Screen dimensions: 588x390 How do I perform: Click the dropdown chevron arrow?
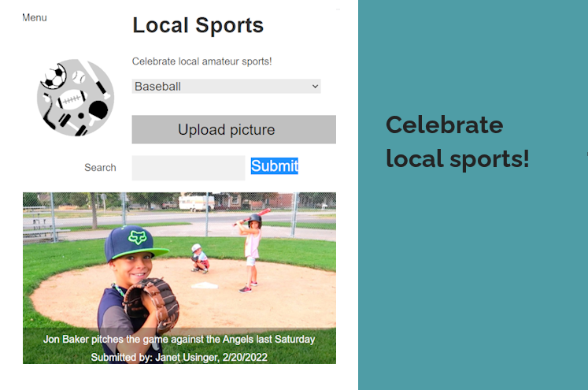315,87
